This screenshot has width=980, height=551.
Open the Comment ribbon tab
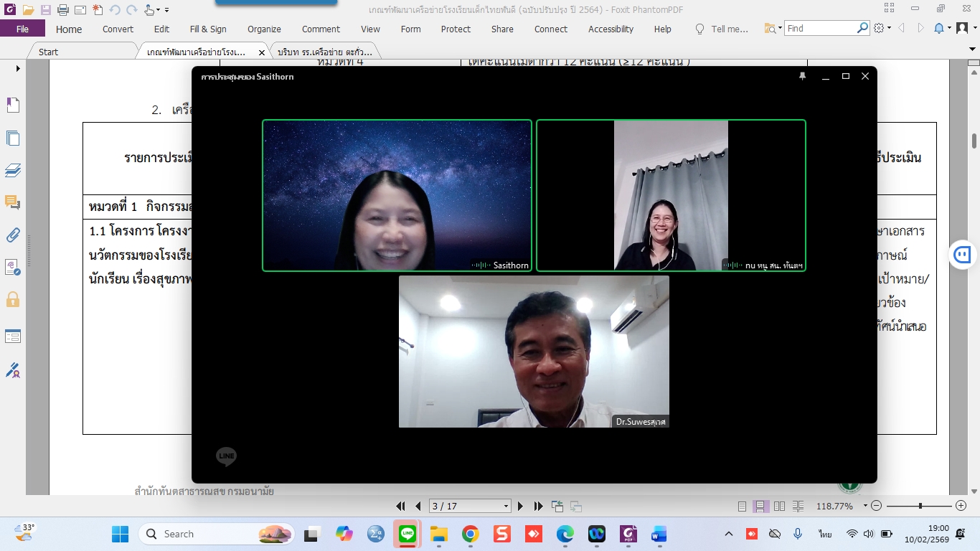click(321, 29)
